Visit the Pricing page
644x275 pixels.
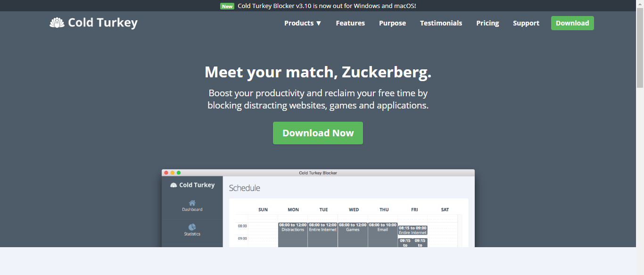tap(487, 23)
